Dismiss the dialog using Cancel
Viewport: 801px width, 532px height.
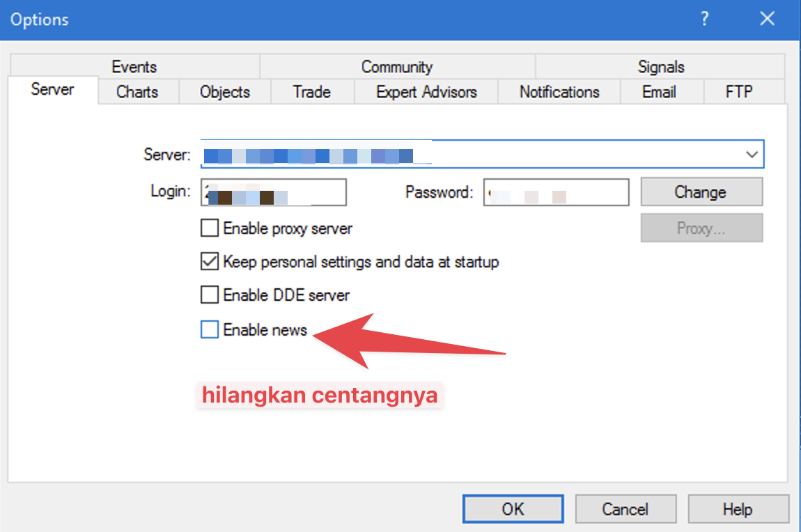625,508
